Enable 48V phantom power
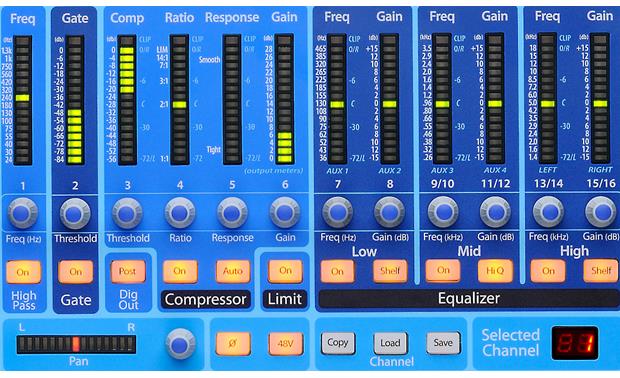 [x=285, y=344]
